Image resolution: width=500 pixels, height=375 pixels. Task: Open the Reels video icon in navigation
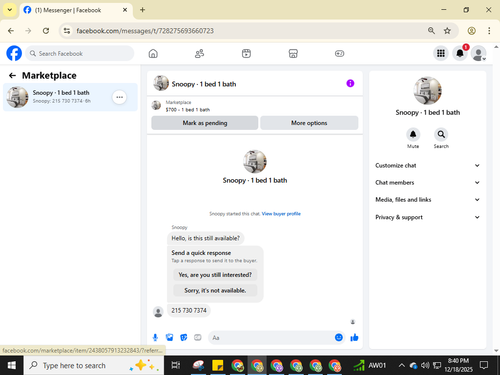246,53
